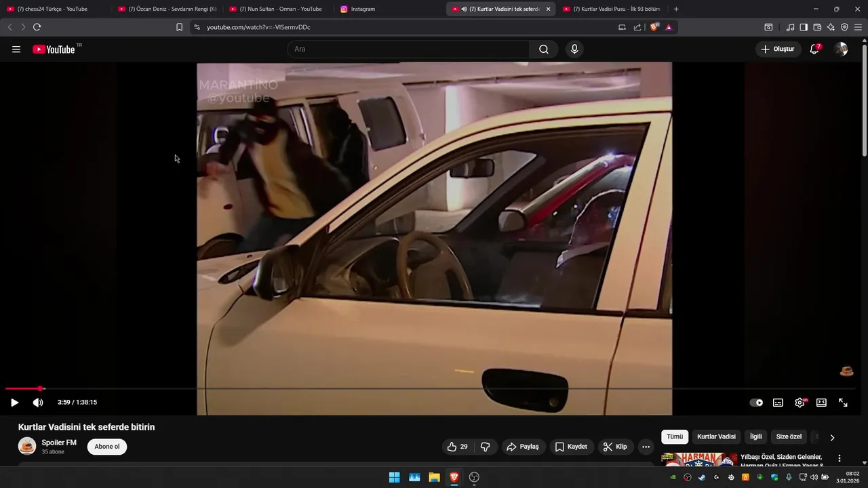
Task: Open OBS Studio from taskbar
Action: 474,477
